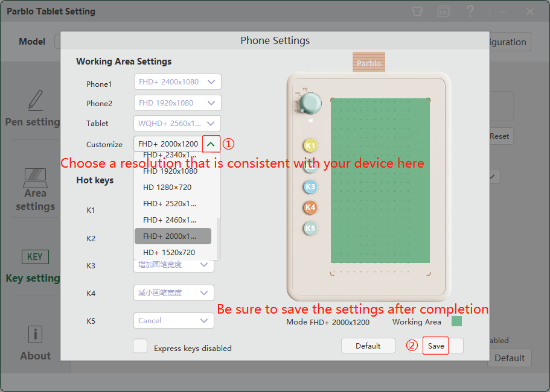Image resolution: width=550 pixels, height=392 pixels.
Task: Open the Phone2 resolution dropdown
Action: tap(177, 103)
